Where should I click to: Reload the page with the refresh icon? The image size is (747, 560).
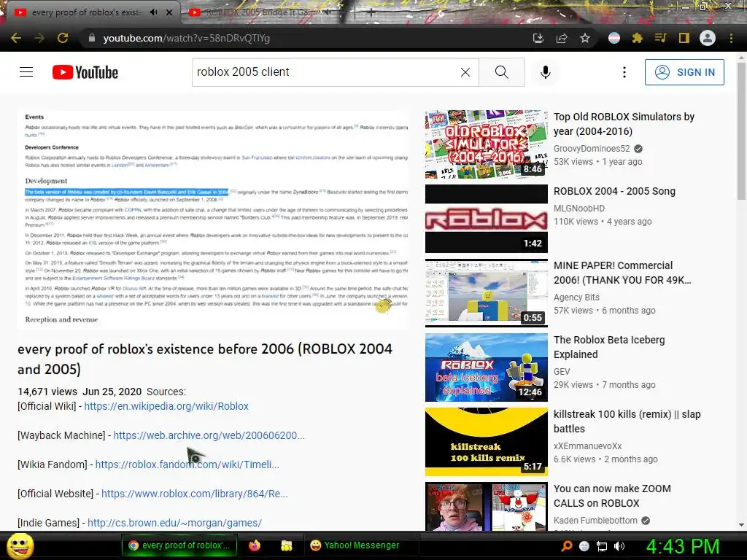click(x=63, y=38)
